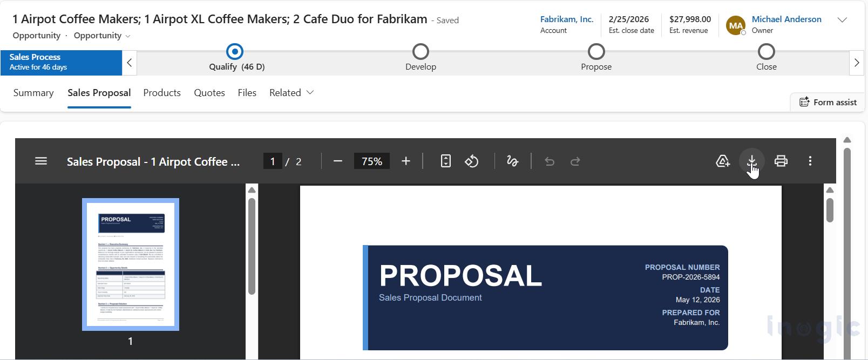This screenshot has width=868, height=360.
Task: Switch to the Files tab
Action: pyautogui.click(x=247, y=93)
